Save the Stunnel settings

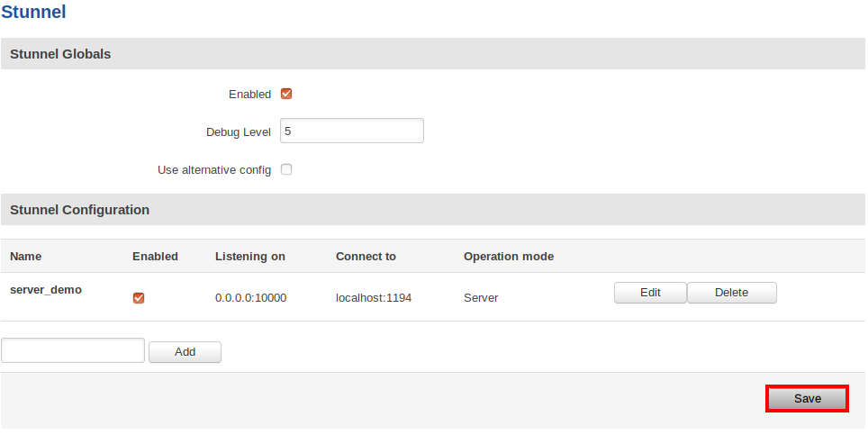click(x=807, y=398)
